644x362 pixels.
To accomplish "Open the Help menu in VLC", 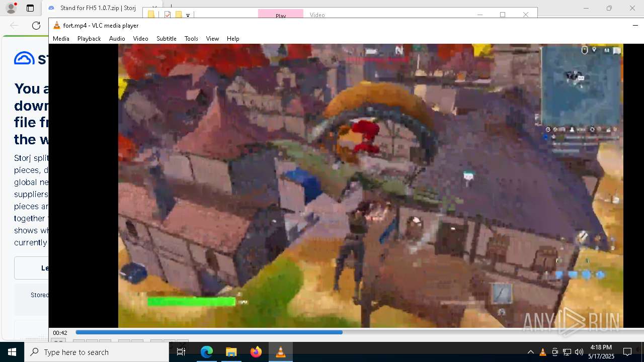I will 233,39.
